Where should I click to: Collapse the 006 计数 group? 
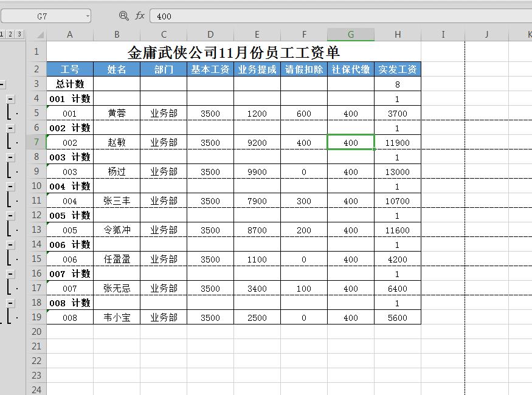point(10,245)
